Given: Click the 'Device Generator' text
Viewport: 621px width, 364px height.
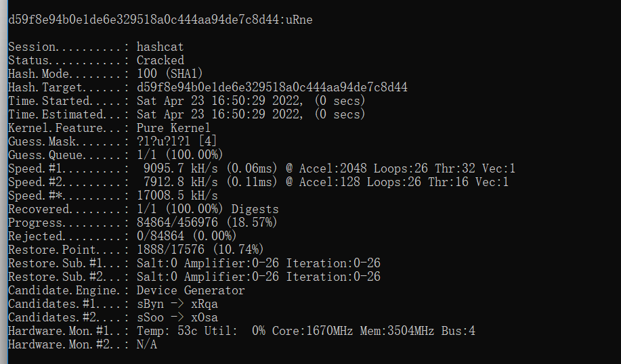Looking at the screenshot, I should tap(190, 290).
